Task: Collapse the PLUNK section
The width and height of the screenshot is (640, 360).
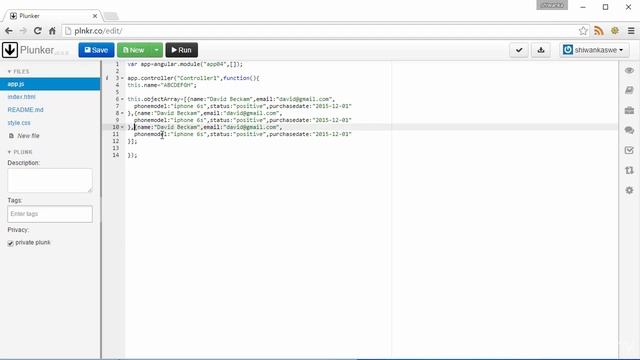Action: [x=20, y=152]
